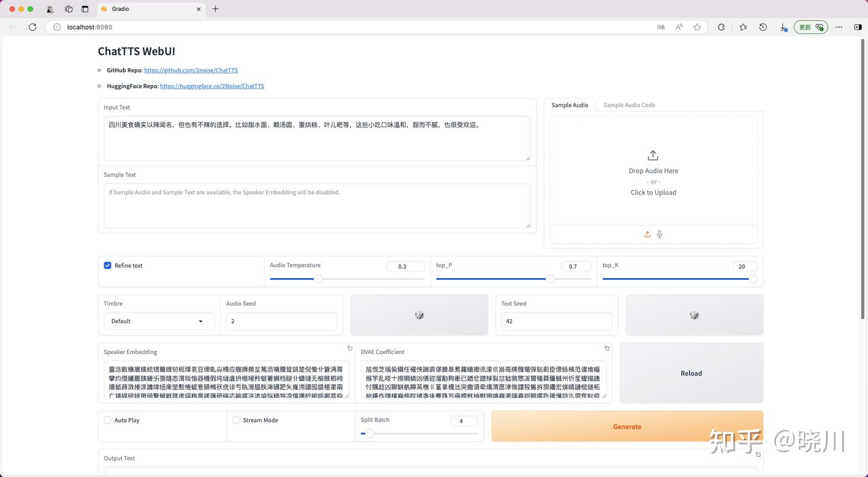This screenshot has width=868, height=477.
Task: Click the Audio Temperature value field
Action: click(406, 267)
